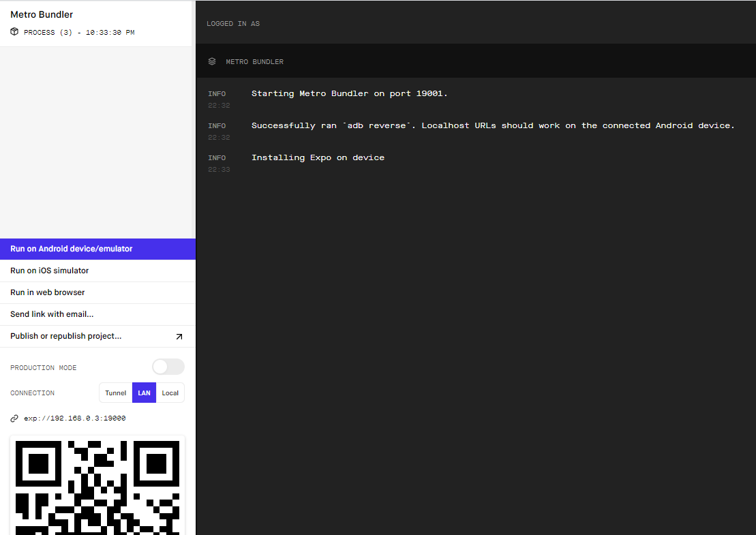Click the process cube icon under Metro Bundler
The width and height of the screenshot is (756, 535).
pos(14,32)
